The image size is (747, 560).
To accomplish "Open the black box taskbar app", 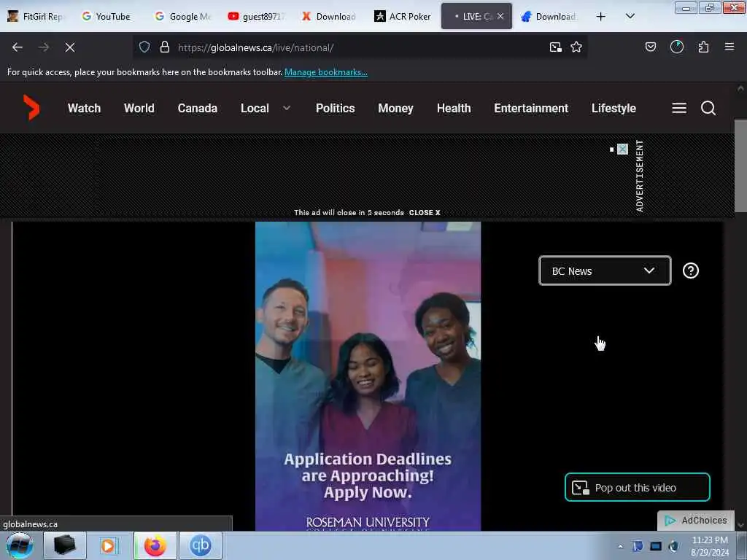I will (x=65, y=545).
